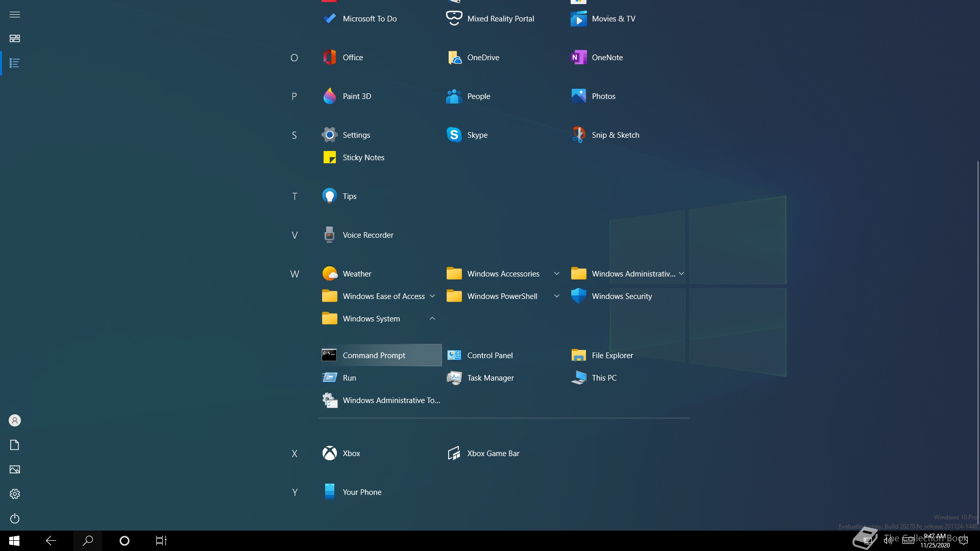Open the Run dialog
The height and width of the screenshot is (551, 980).
379,378
